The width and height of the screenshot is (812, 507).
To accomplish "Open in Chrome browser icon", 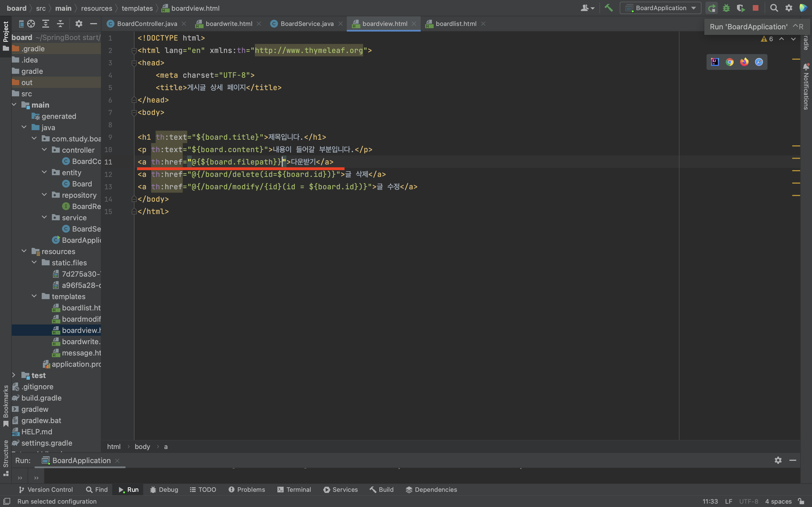I will coord(729,62).
